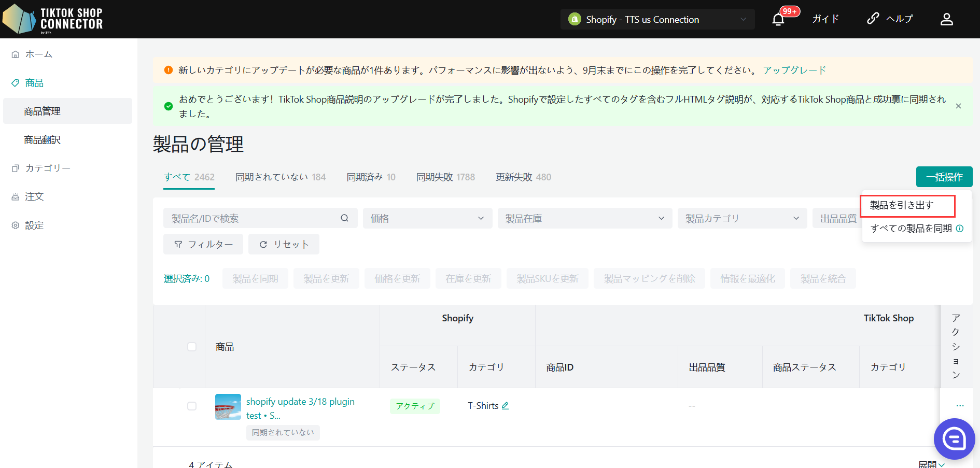Viewport: 980px width, 468px height.
Task: Toggle the select-all products checkbox
Action: (x=192, y=347)
